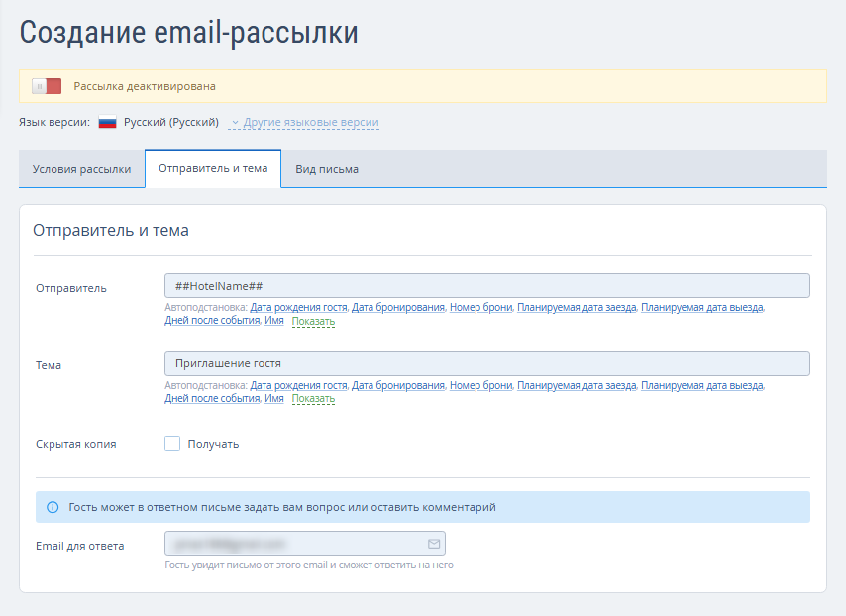Expand "Другие языковые версии" dropdown
846x616 pixels.
point(304,123)
